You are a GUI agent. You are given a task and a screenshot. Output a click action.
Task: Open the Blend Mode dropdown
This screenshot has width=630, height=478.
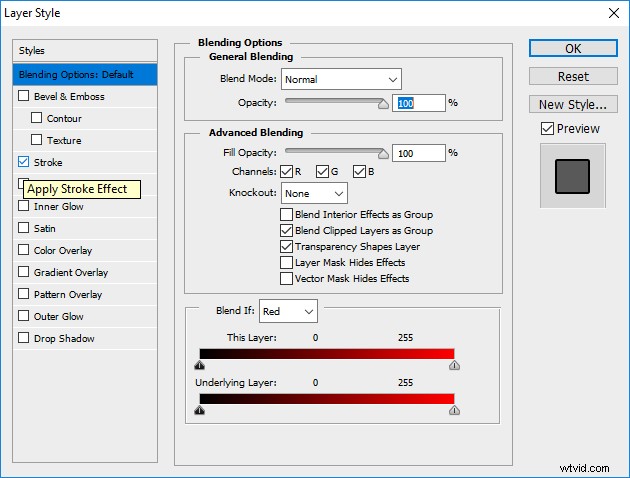click(x=341, y=79)
